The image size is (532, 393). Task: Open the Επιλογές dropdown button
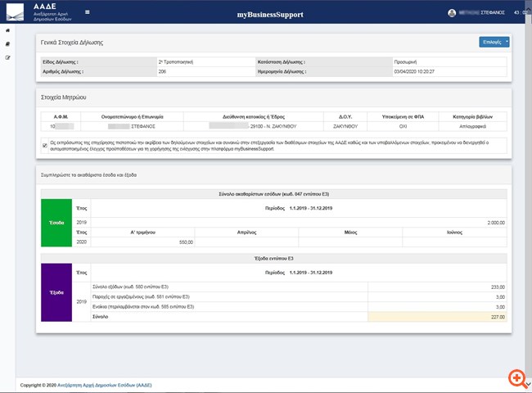click(x=494, y=42)
